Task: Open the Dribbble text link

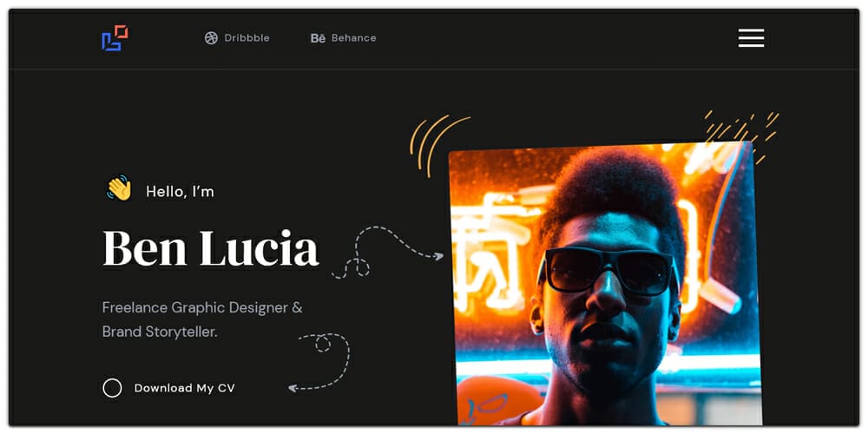Action: (x=247, y=38)
